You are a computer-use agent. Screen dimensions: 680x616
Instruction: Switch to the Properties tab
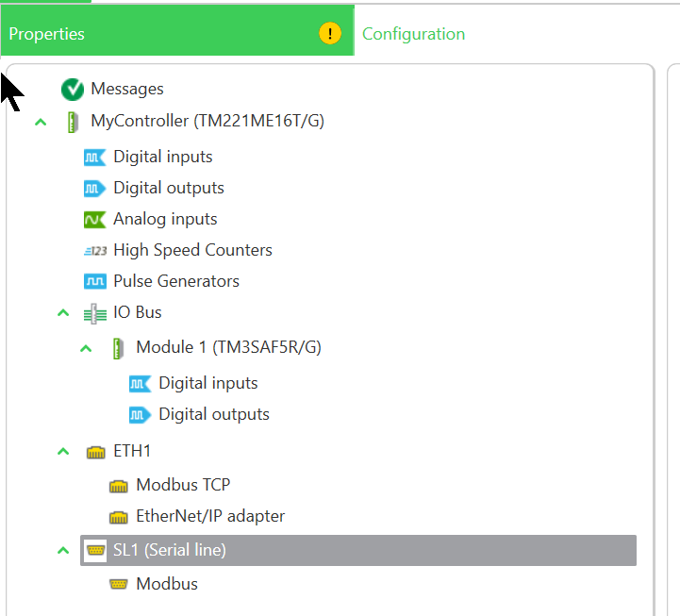pyautogui.click(x=177, y=30)
